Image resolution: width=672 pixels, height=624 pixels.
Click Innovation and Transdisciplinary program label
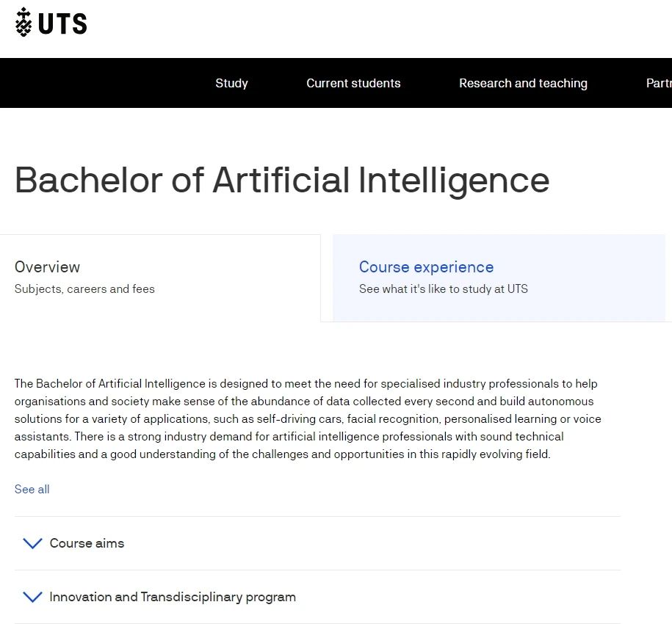[173, 597]
